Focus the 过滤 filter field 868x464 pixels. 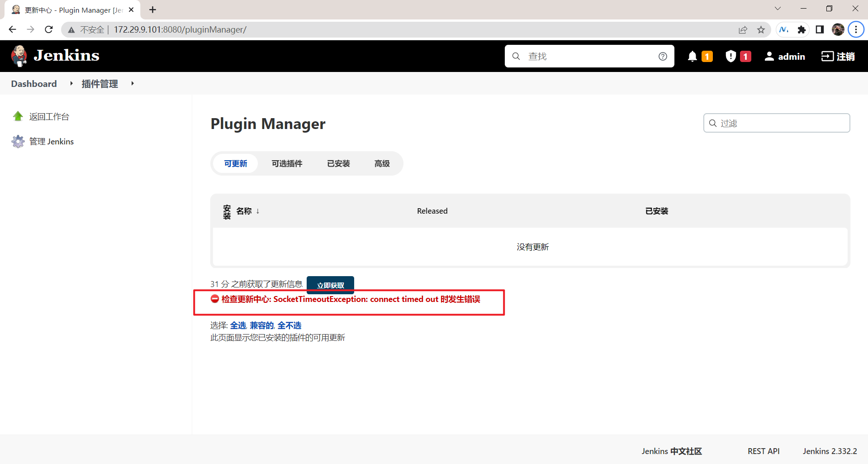[x=777, y=123]
